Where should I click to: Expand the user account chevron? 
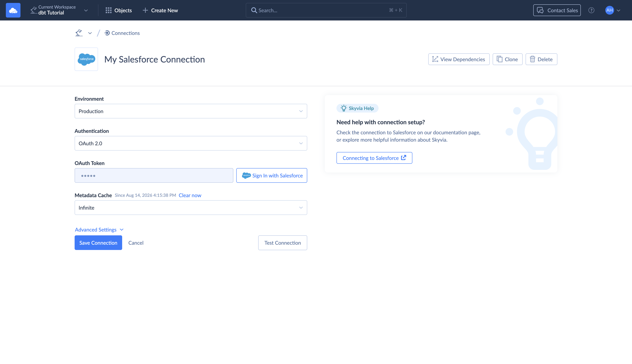coord(618,10)
